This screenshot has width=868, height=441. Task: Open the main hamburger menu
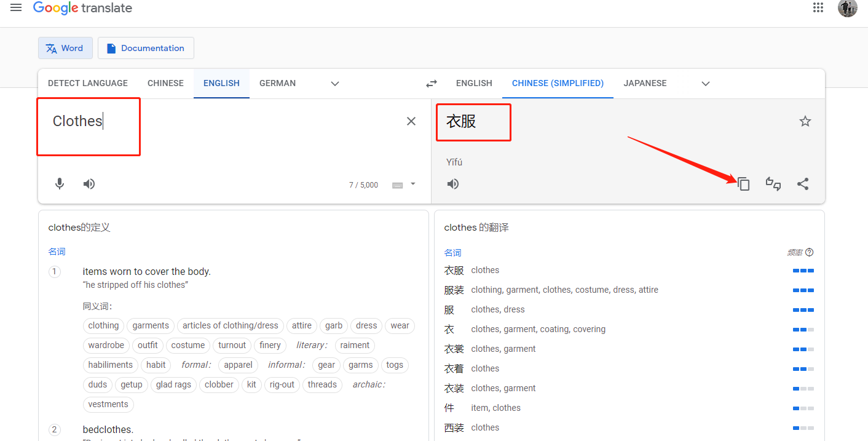coord(16,8)
